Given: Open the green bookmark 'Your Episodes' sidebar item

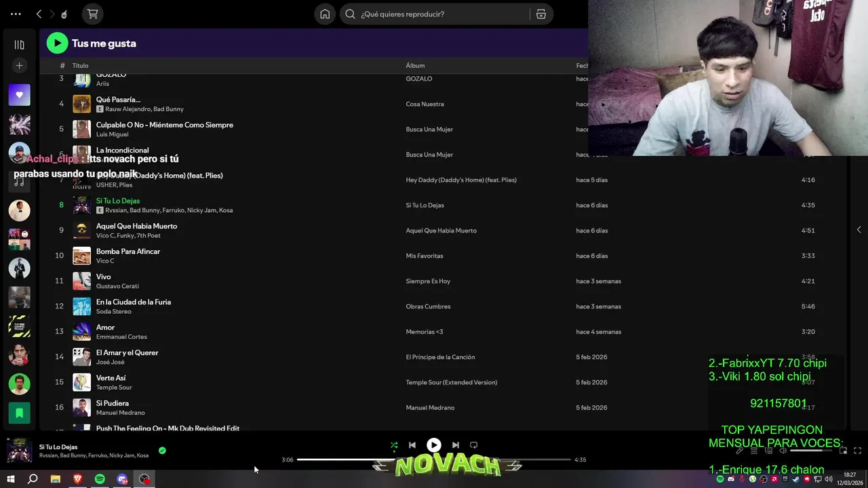Looking at the screenshot, I should [19, 412].
